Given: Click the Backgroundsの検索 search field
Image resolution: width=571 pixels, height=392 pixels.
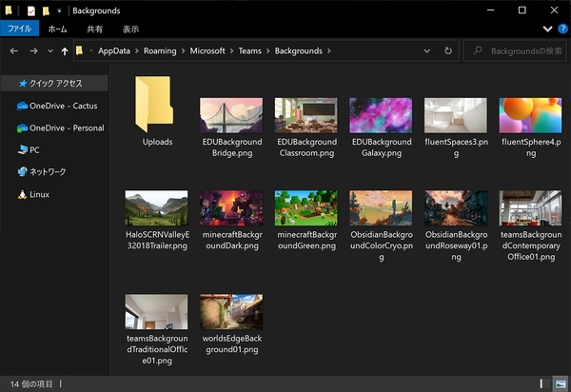Looking at the screenshot, I should click(520, 50).
